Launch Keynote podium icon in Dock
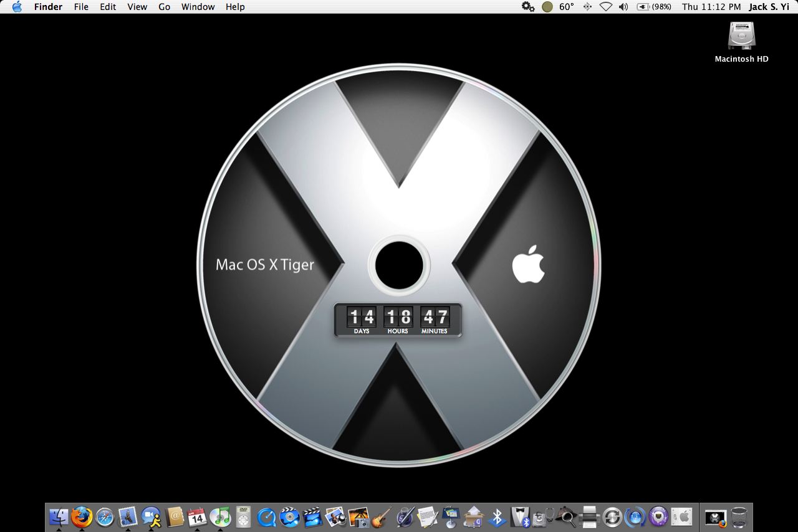This screenshot has width=798, height=532. pos(451,516)
